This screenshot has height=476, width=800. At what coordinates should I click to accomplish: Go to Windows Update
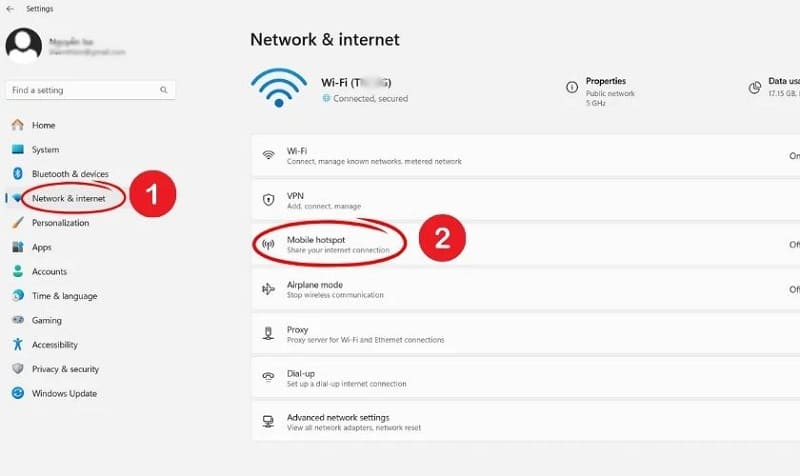point(64,393)
